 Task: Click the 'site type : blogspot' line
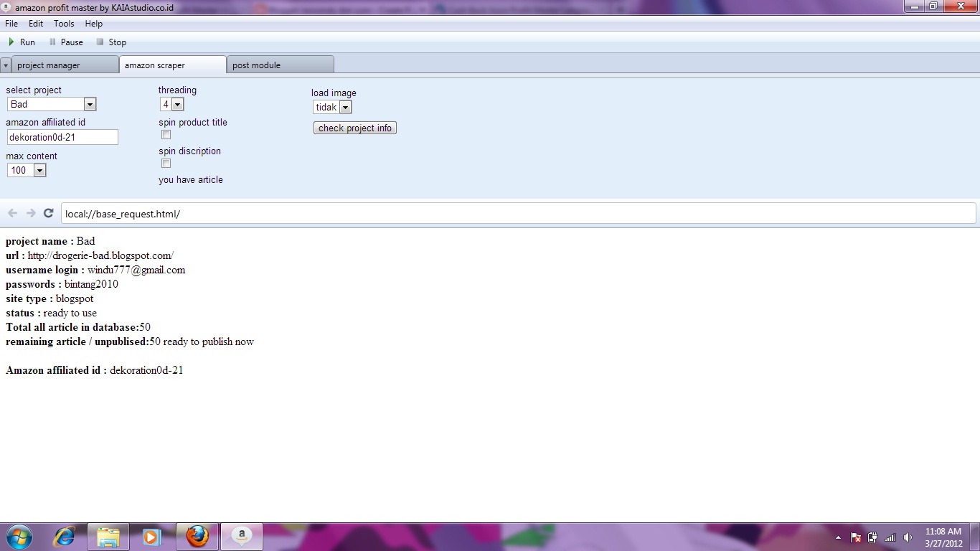click(50, 298)
